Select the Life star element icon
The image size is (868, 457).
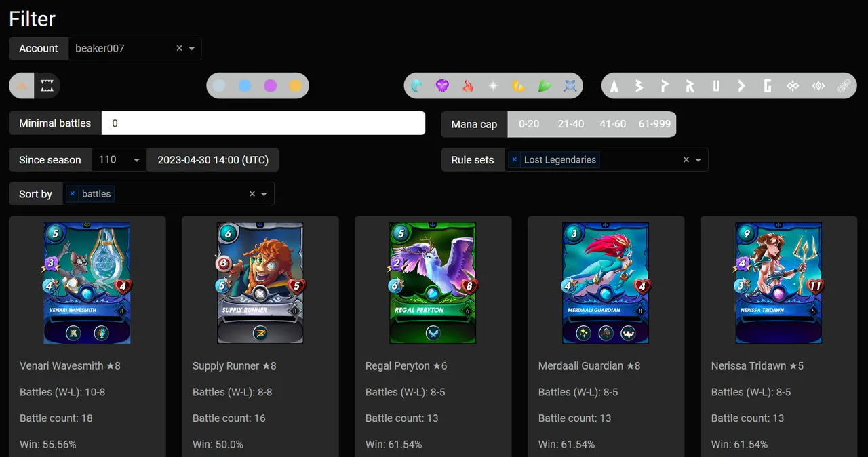493,86
